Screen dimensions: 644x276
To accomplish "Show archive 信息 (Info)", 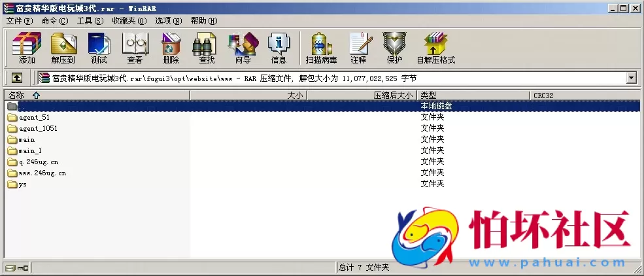I will (x=279, y=48).
